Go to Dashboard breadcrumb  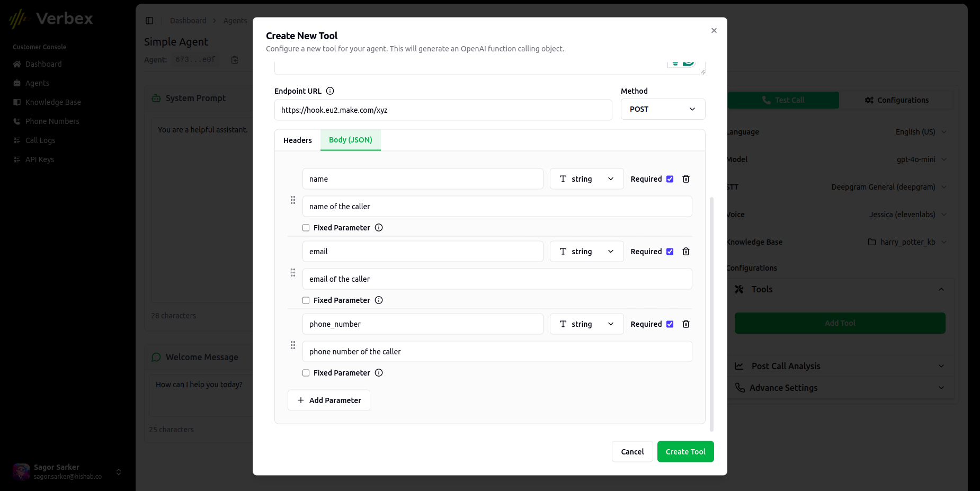[188, 21]
